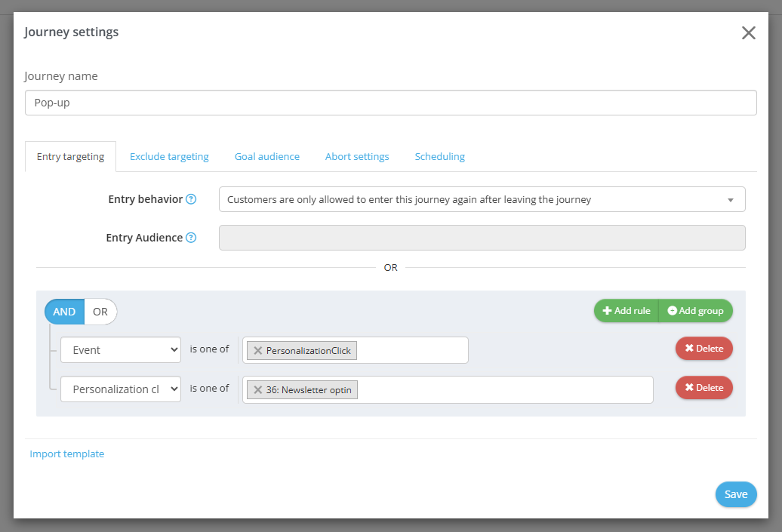Remove the PersonalizationClick tag

point(258,351)
